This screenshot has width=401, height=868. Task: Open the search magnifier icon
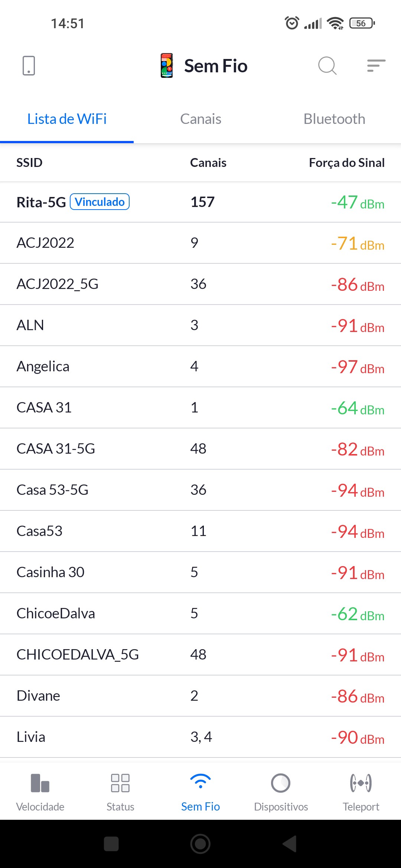[327, 66]
